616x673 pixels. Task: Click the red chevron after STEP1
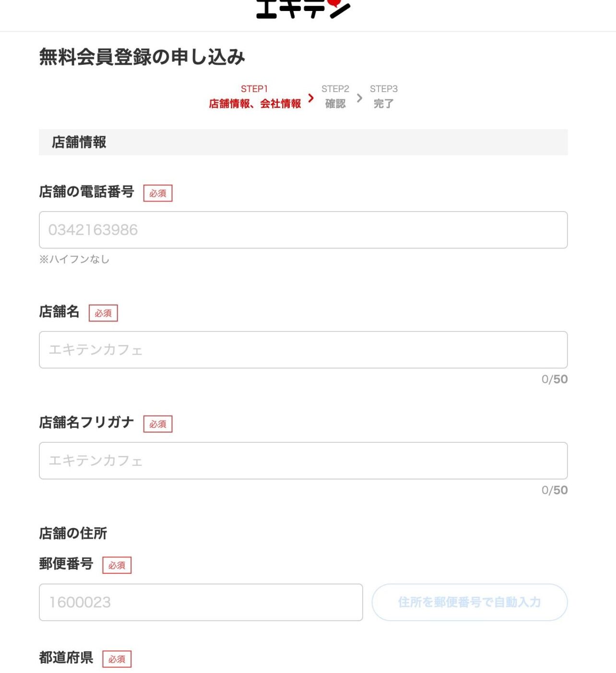(311, 98)
